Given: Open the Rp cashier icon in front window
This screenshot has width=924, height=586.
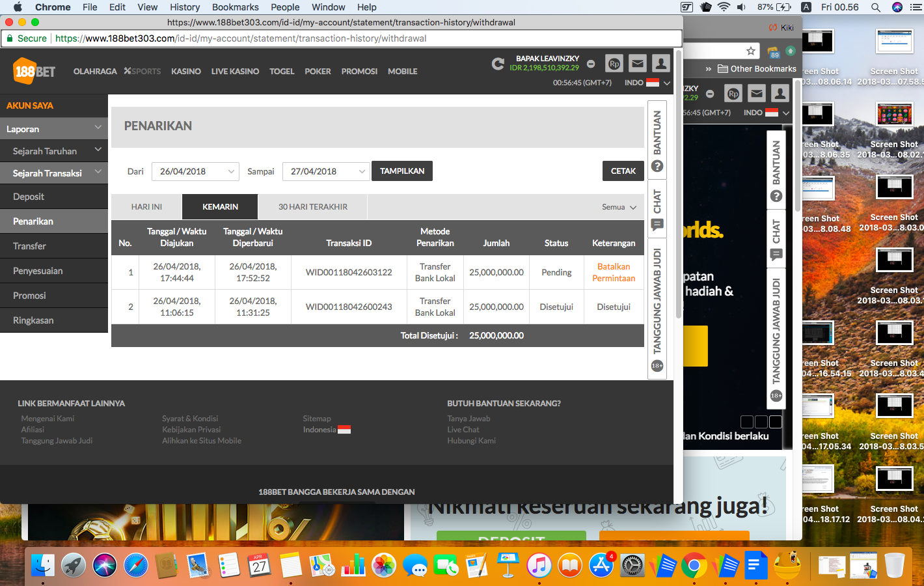Looking at the screenshot, I should click(614, 63).
